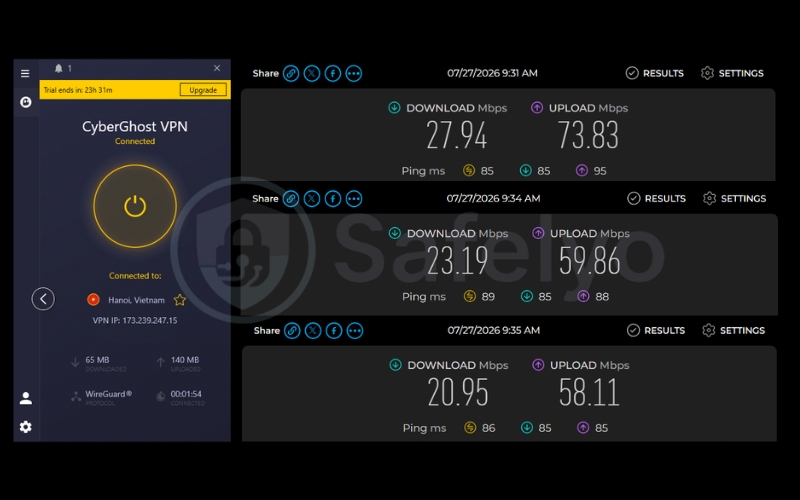The image size is (800, 500).
Task: Toggle the VPN power button
Action: (135, 206)
